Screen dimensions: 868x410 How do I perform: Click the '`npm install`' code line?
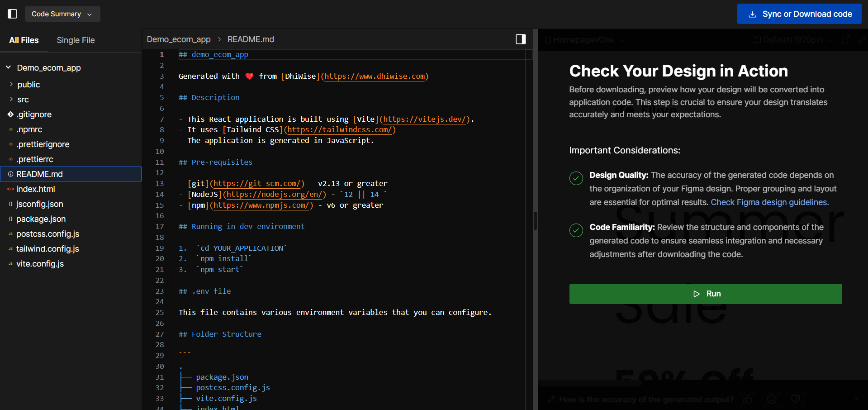pos(224,258)
